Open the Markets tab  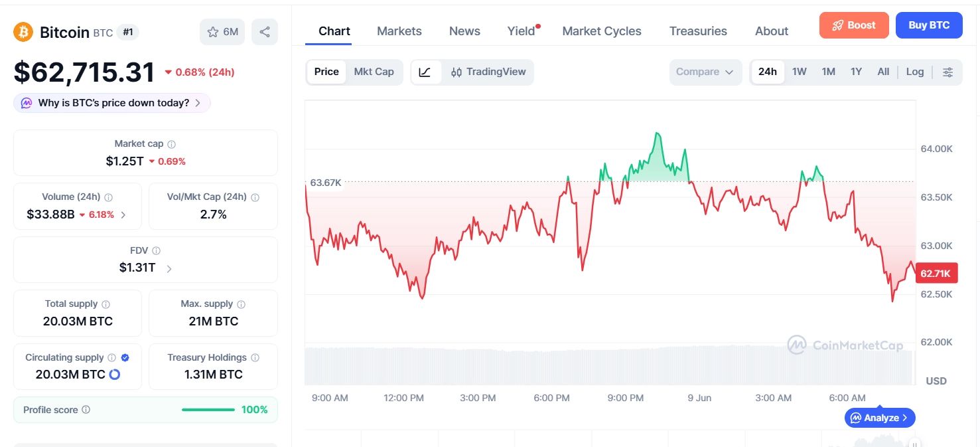tap(399, 31)
